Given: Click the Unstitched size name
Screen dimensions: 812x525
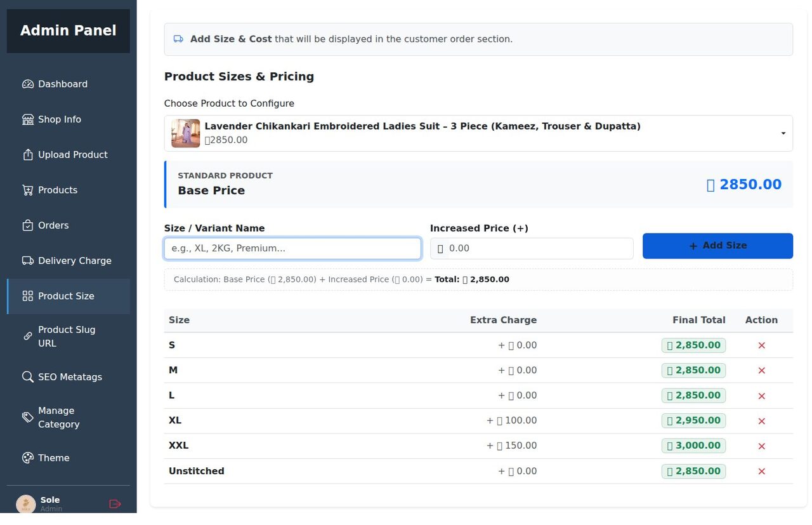Looking at the screenshot, I should (x=197, y=471).
